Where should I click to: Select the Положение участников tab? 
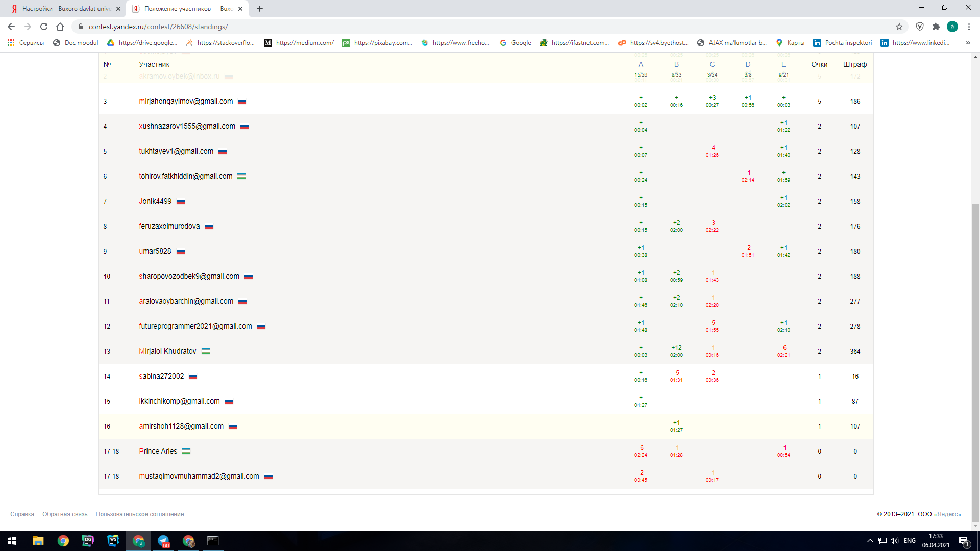187,9
